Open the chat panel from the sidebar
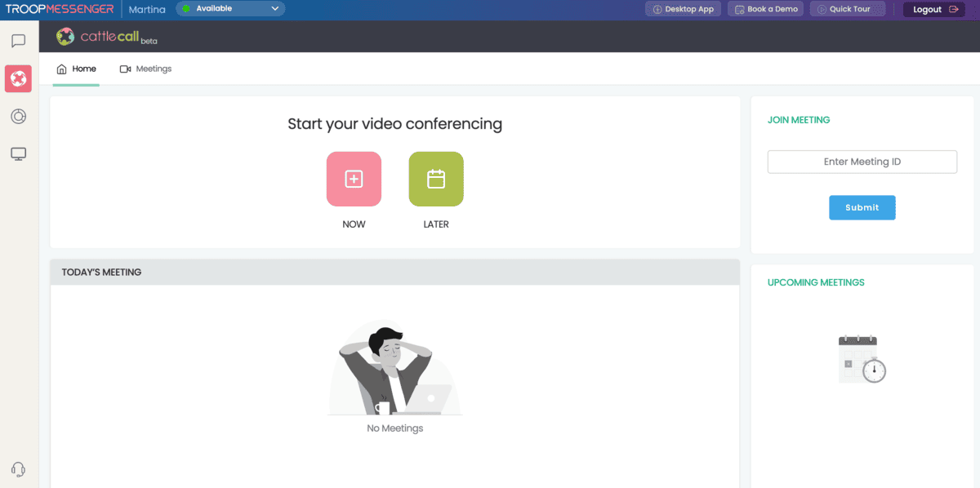The image size is (980, 488). tap(18, 38)
